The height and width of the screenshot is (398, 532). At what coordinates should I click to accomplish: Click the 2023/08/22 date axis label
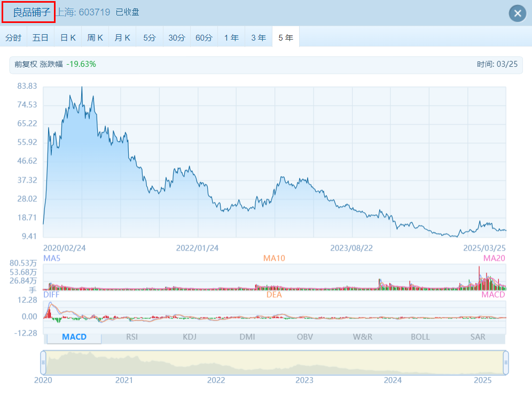pos(351,248)
